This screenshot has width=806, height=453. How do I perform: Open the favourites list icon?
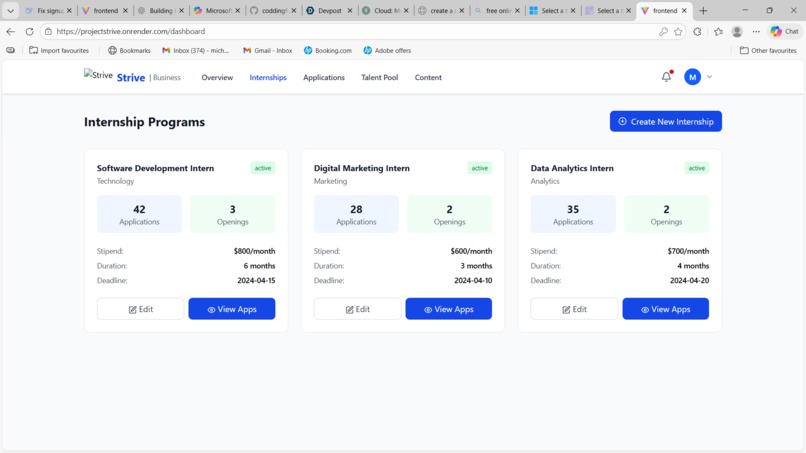tap(718, 31)
